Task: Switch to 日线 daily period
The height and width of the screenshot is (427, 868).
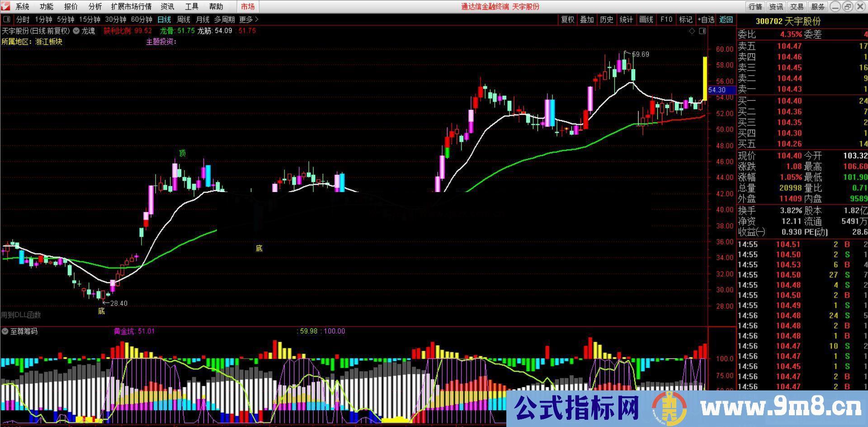Action: click(x=164, y=19)
